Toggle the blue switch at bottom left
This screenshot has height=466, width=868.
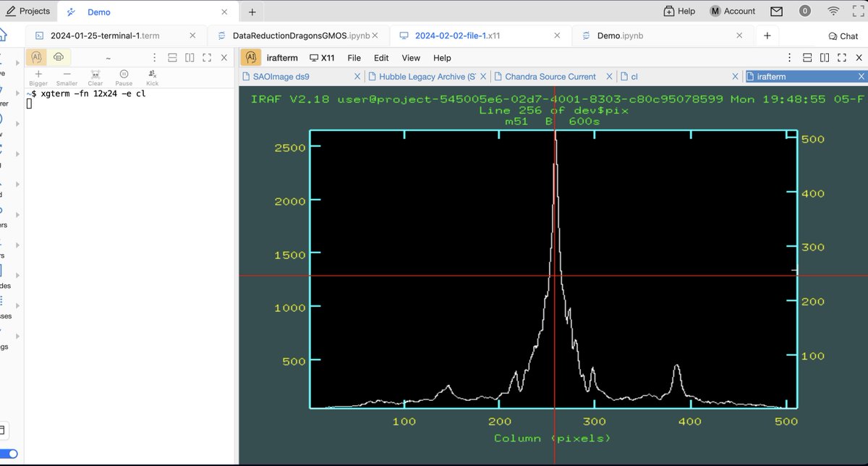9,454
